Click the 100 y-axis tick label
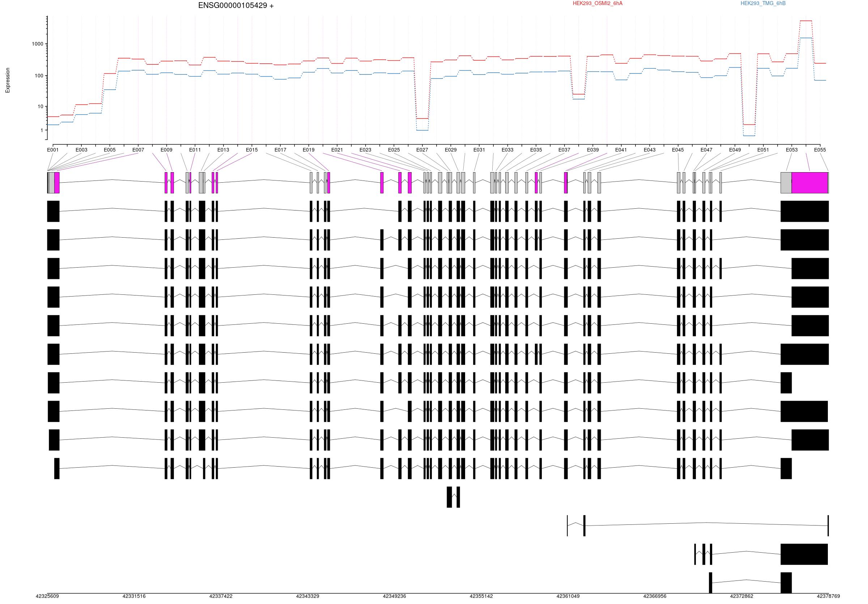Viewport: 868px width, 604px height. (39, 76)
